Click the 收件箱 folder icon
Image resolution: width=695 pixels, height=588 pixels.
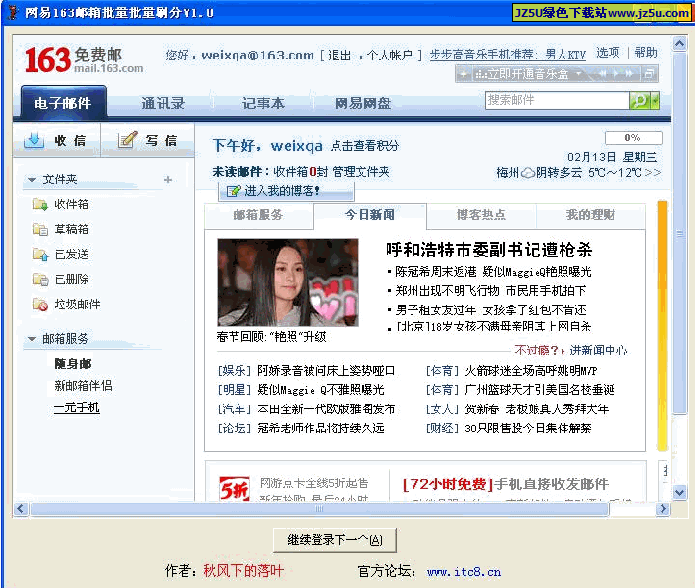40,204
